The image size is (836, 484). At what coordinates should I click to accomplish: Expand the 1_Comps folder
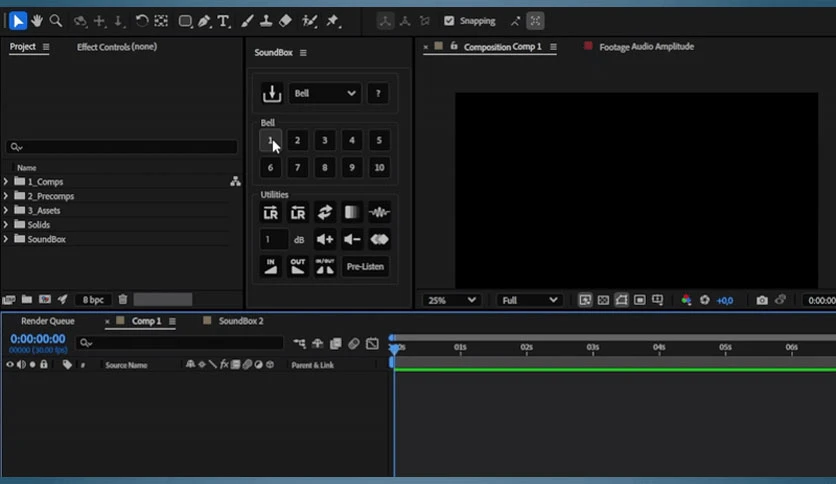click(6, 182)
